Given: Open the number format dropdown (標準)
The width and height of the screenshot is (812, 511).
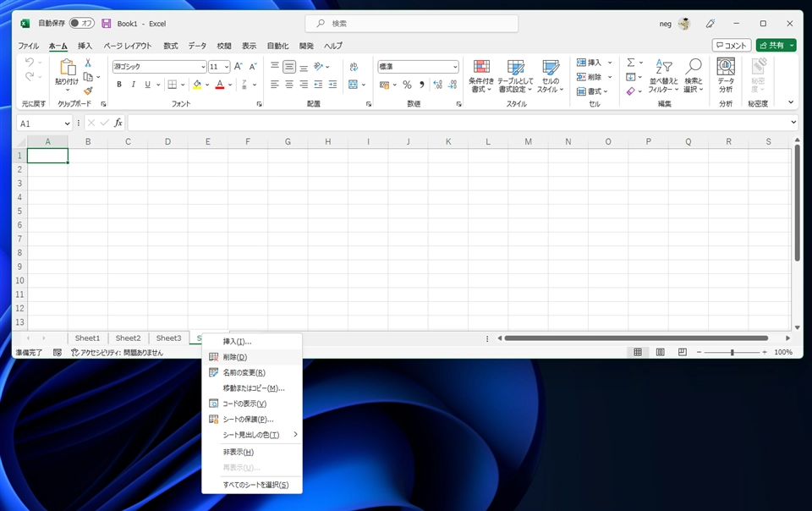Looking at the screenshot, I should pyautogui.click(x=454, y=67).
